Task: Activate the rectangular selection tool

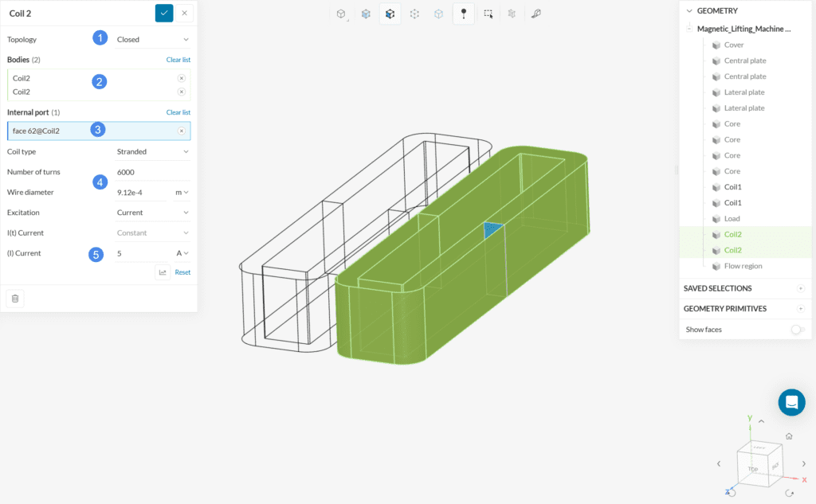Action: (488, 14)
